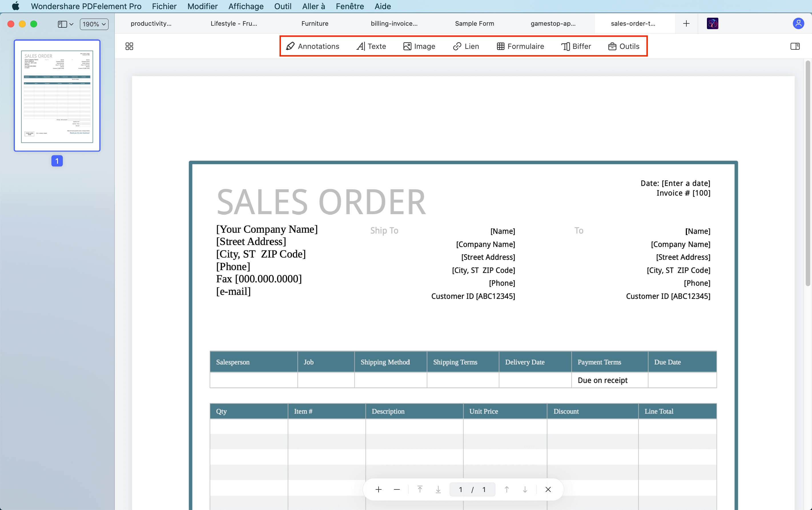
Task: Click the Due on receipt cell
Action: click(x=609, y=380)
